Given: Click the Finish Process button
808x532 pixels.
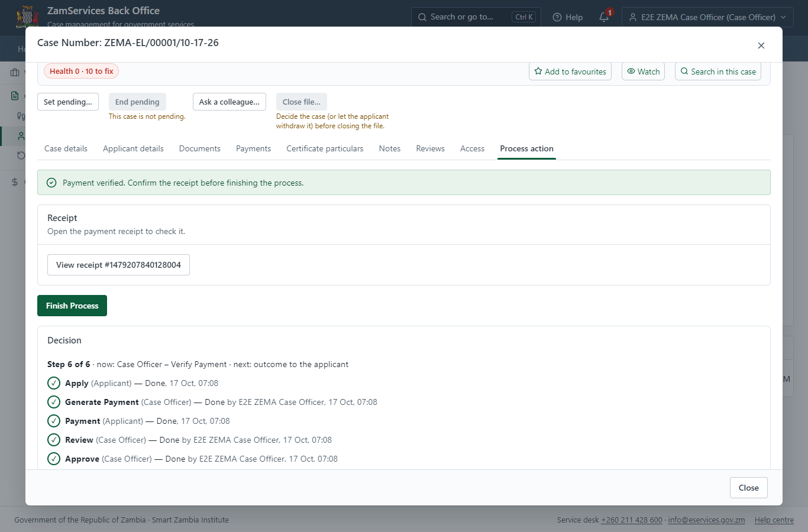Looking at the screenshot, I should [72, 306].
